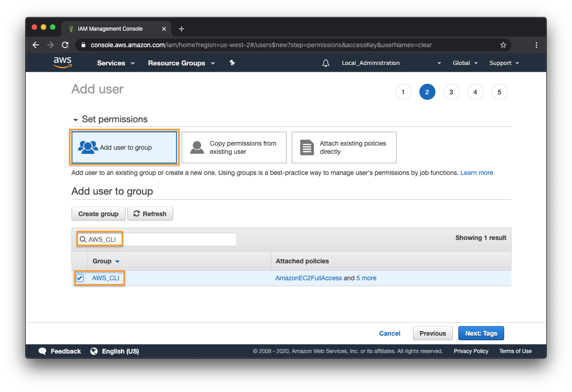Click the Create group button
This screenshot has height=392, width=572.
[98, 214]
